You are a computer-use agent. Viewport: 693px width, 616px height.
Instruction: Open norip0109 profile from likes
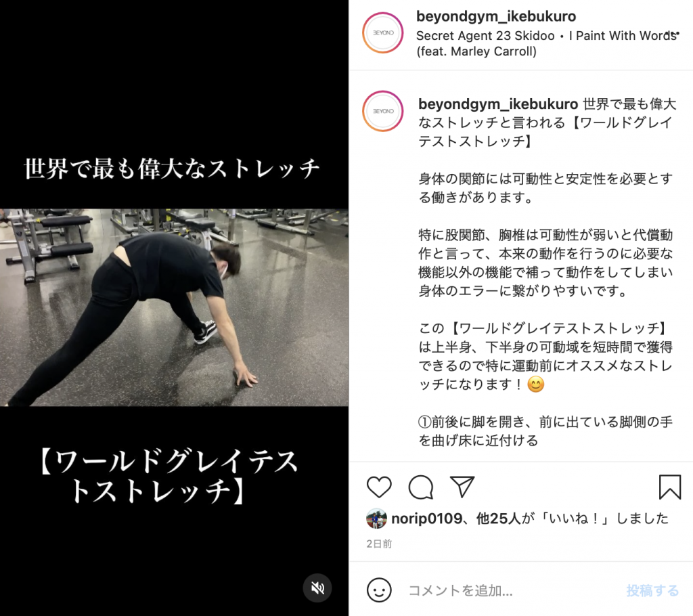coord(426,519)
